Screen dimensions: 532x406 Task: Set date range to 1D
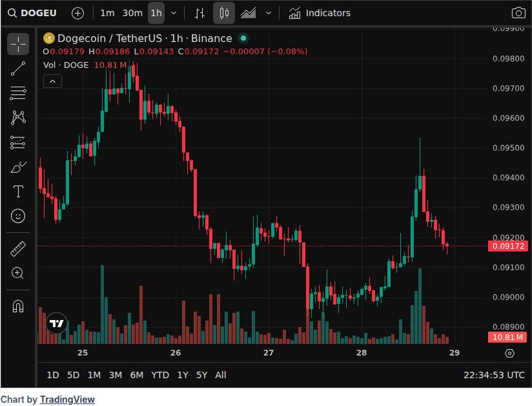(x=53, y=375)
